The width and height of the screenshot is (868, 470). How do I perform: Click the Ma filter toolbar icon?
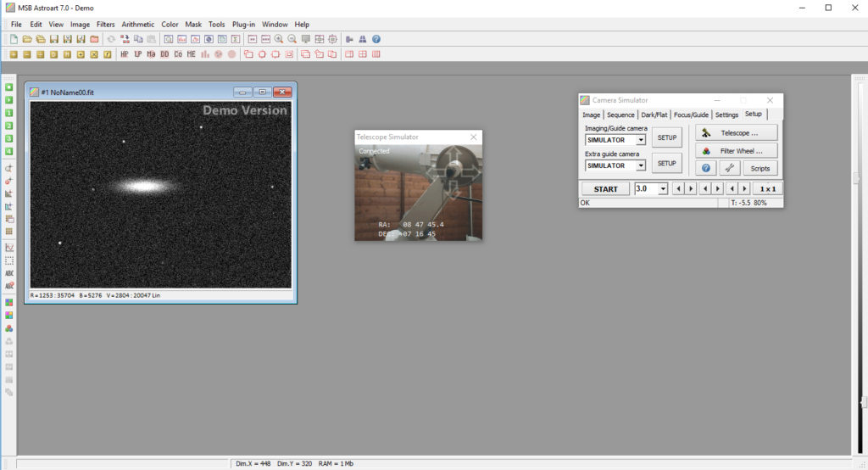click(x=151, y=54)
